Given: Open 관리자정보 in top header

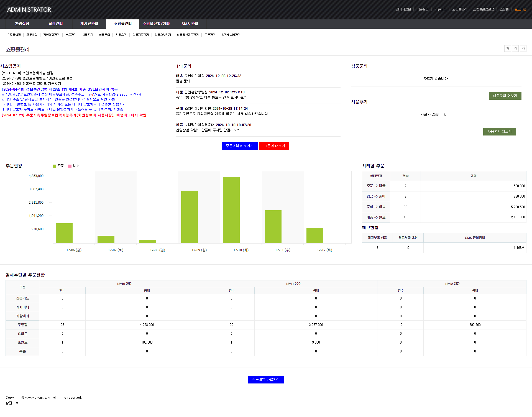Looking at the screenshot, I should coord(403,9).
